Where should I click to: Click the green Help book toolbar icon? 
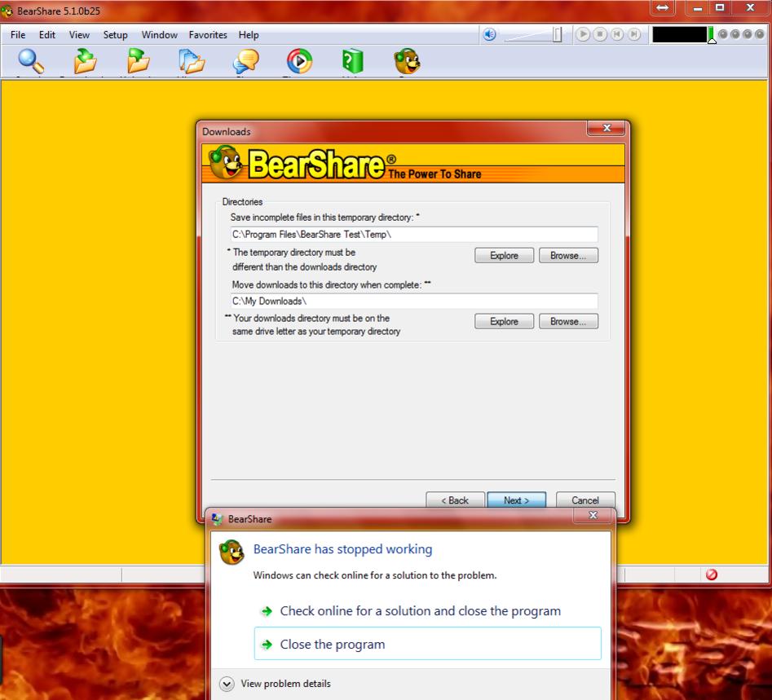pos(352,62)
